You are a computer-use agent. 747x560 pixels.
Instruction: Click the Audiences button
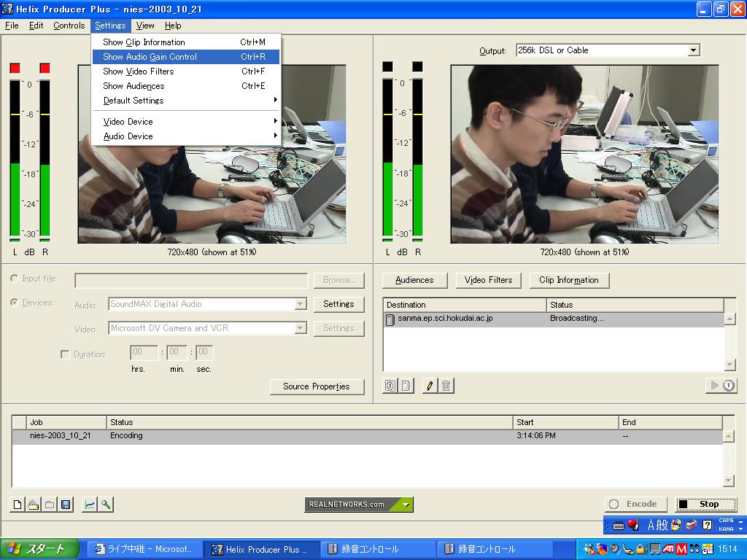click(414, 280)
